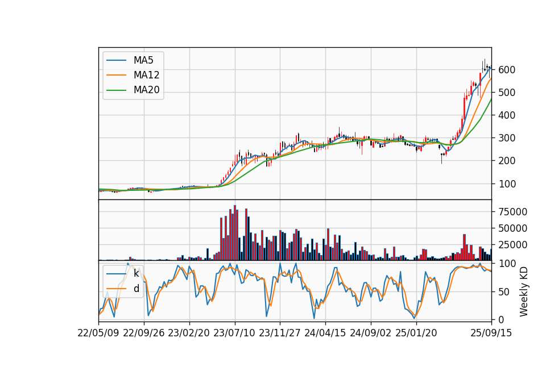The image size is (546, 392).
Task: Click the blue MA5 legend line sample
Action: (116, 61)
